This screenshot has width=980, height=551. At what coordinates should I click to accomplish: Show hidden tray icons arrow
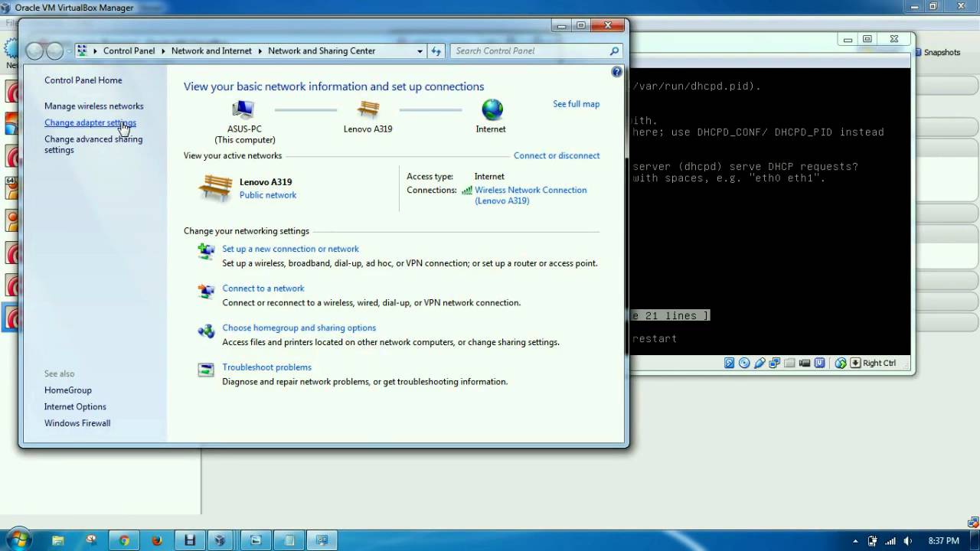pos(854,541)
